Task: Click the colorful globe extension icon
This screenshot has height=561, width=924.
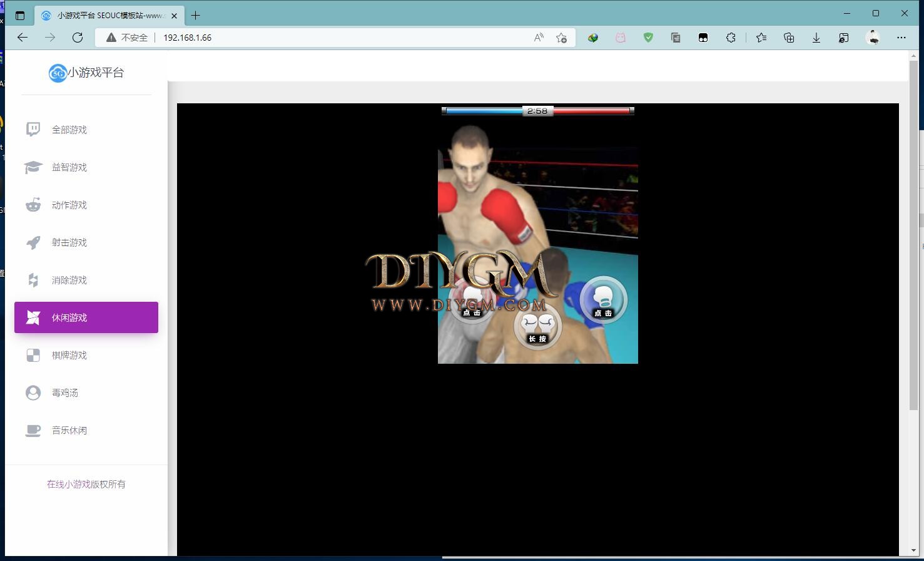Action: (x=593, y=38)
